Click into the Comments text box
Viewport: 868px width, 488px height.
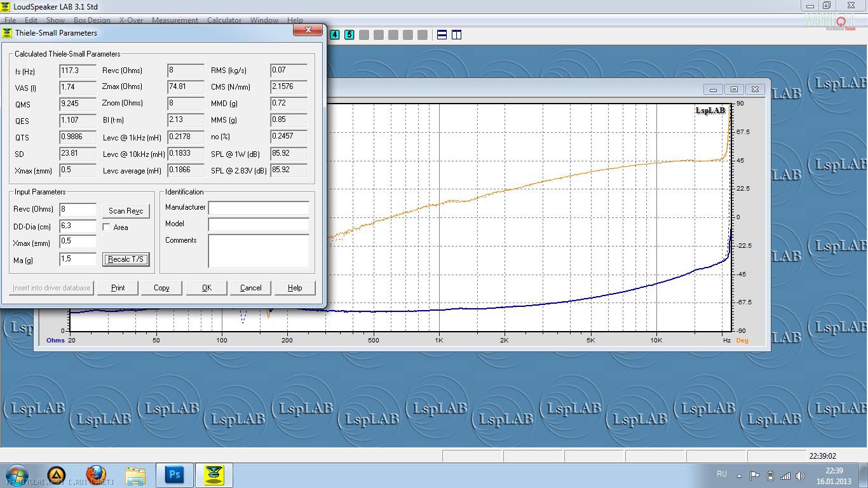click(x=259, y=251)
